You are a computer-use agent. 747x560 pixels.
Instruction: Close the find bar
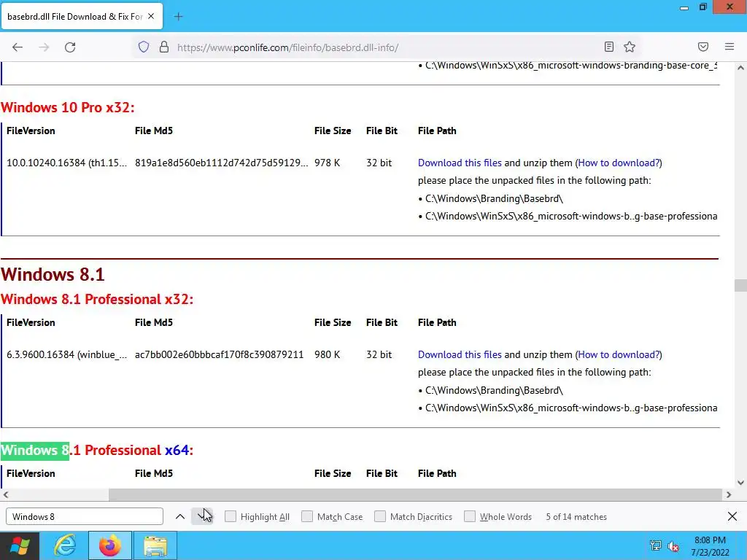[x=732, y=516]
